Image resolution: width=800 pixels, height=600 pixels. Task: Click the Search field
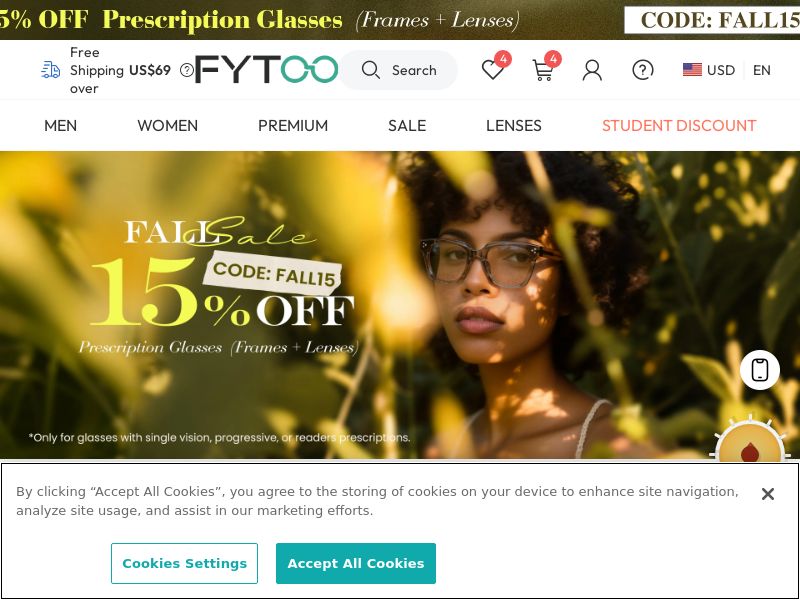(398, 70)
